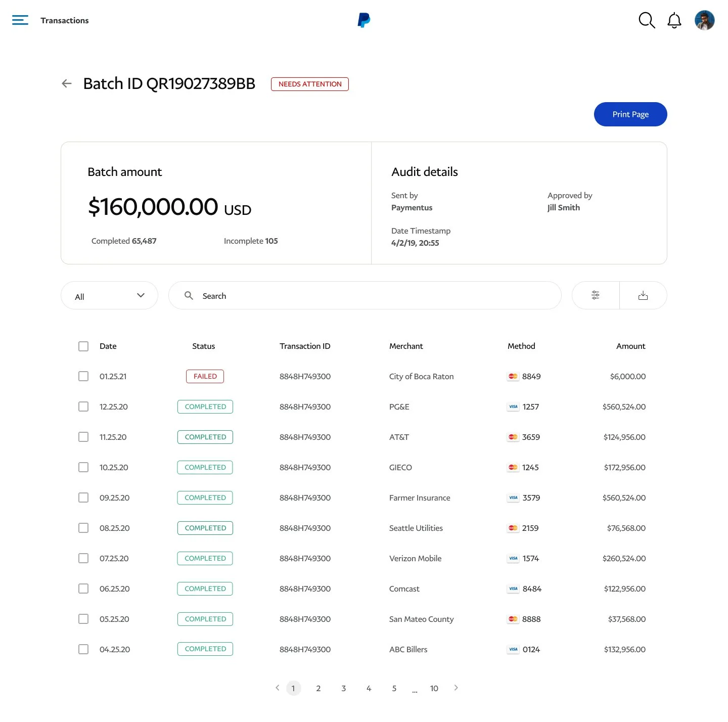Select the 06.25.20 transaction row checkbox
Image resolution: width=728 pixels, height=722 pixels.
(x=83, y=589)
